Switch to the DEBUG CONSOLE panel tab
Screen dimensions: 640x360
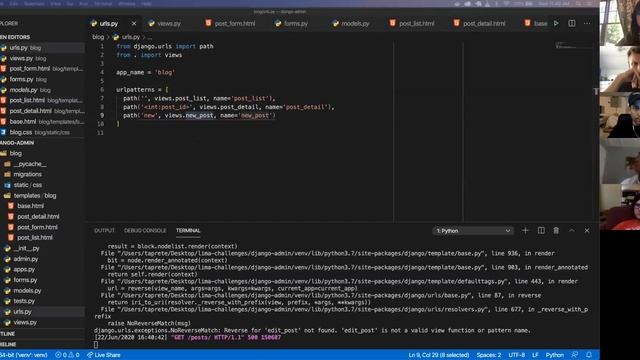point(145,231)
